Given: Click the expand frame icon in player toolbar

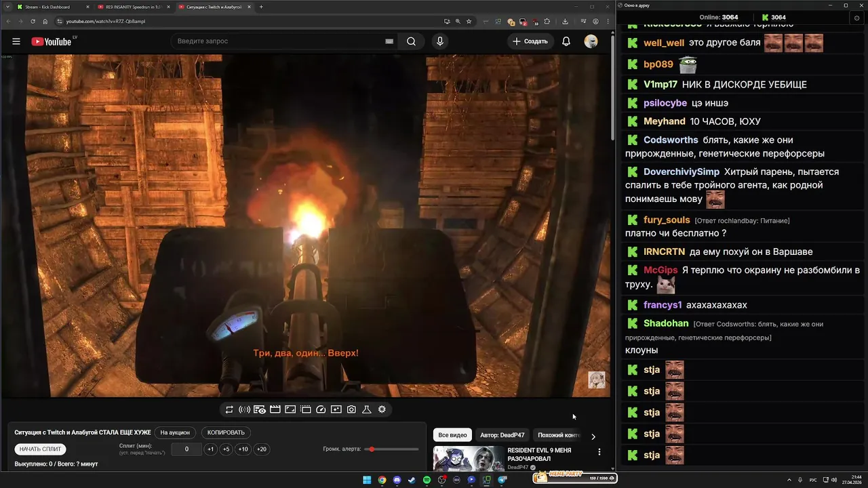Looking at the screenshot, I should [x=290, y=409].
